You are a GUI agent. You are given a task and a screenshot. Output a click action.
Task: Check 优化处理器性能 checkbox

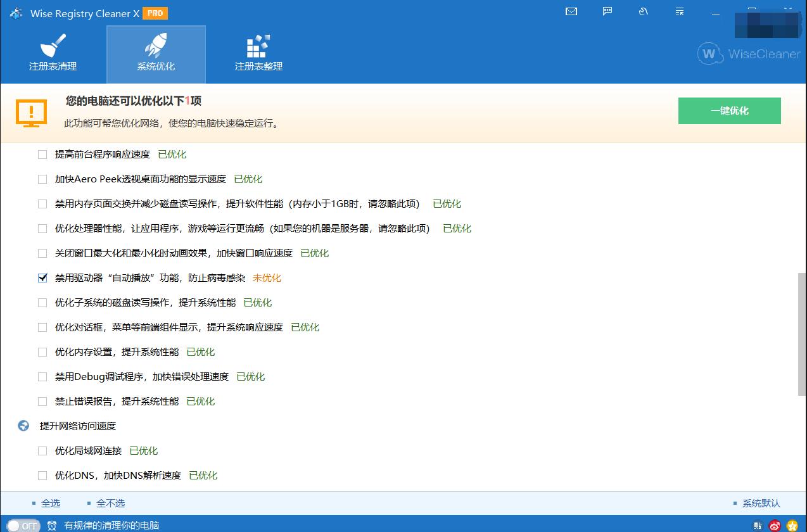coord(42,228)
